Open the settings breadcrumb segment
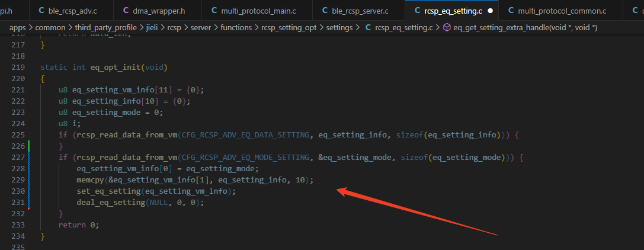This screenshot has height=250, width=644. click(x=339, y=28)
